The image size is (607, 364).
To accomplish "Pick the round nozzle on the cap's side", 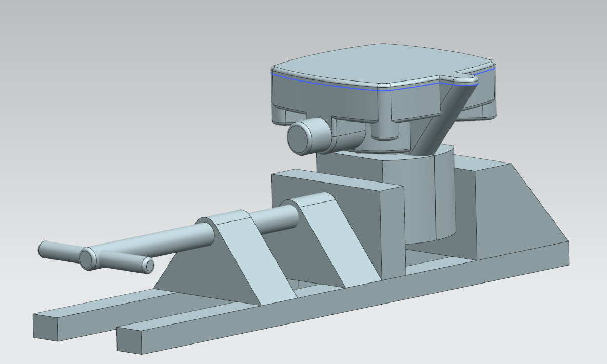I will [x=309, y=137].
